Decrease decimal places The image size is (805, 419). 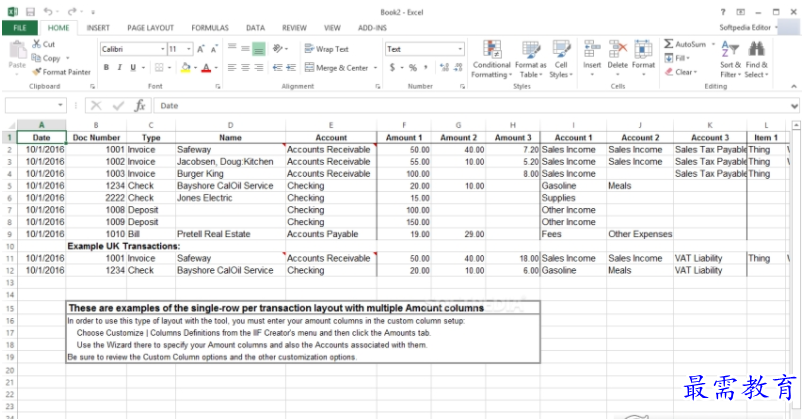click(x=458, y=67)
